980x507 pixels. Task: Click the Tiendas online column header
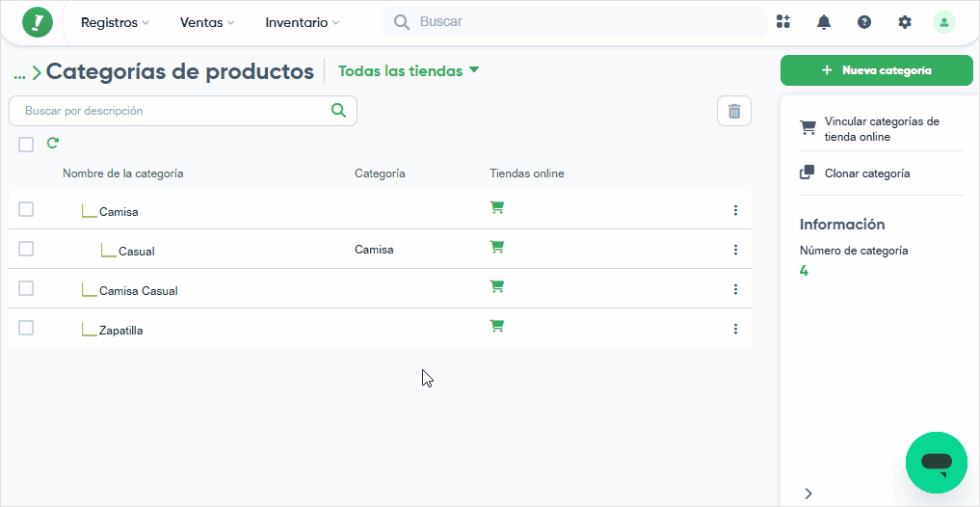[527, 173]
